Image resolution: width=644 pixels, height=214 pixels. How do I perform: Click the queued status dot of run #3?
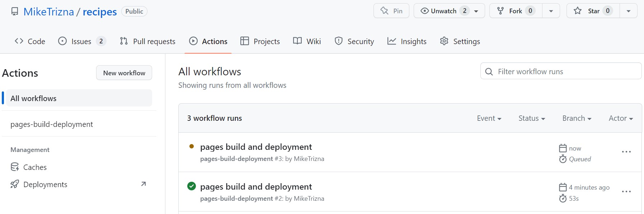coord(192,146)
